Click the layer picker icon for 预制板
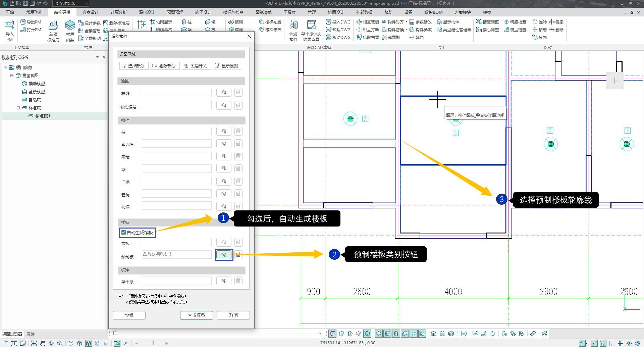Image resolution: width=644 pixels, height=349 pixels. point(224,255)
